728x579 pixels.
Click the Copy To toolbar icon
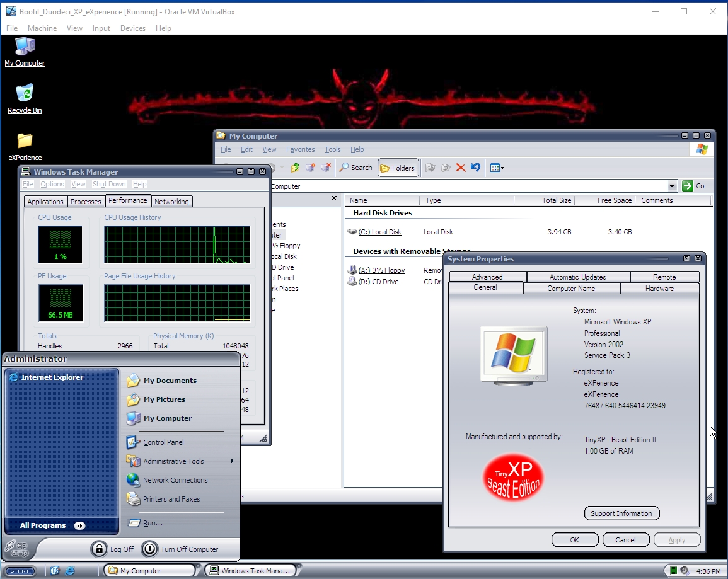click(446, 168)
